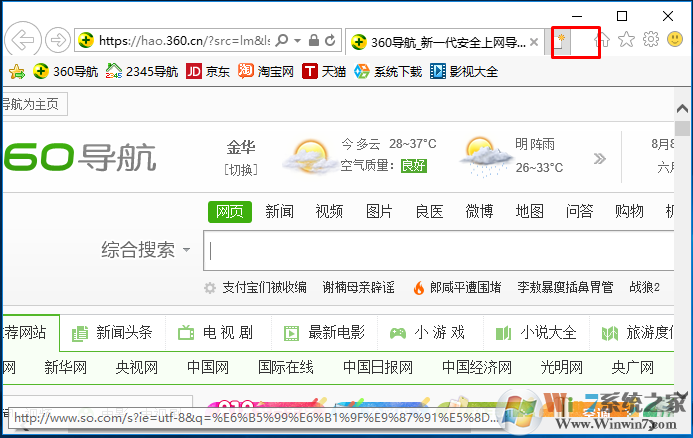This screenshot has height=438, width=693.
Task: Open hot search 李敖暴瘦插鼻胃管
Action: tap(565, 288)
